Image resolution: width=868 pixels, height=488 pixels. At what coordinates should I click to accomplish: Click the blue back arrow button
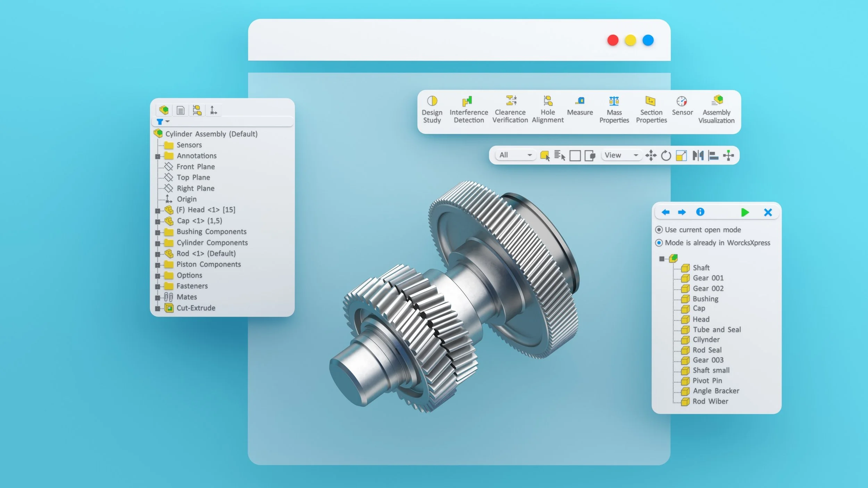[x=665, y=212]
